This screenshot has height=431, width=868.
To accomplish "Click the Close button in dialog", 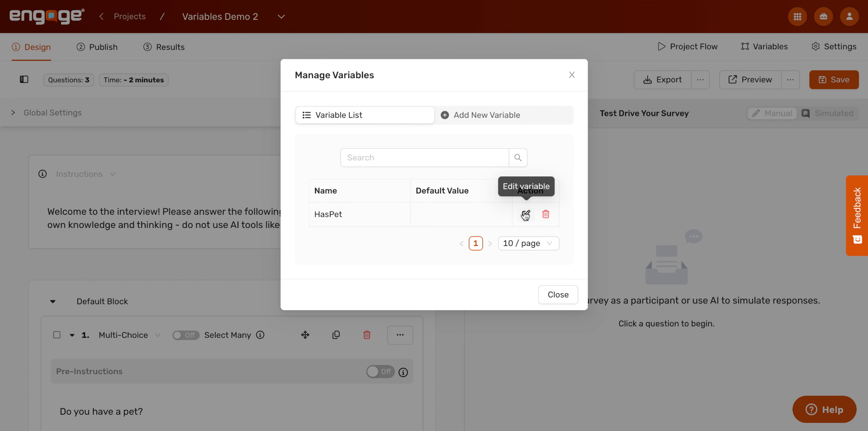I will (x=558, y=295).
